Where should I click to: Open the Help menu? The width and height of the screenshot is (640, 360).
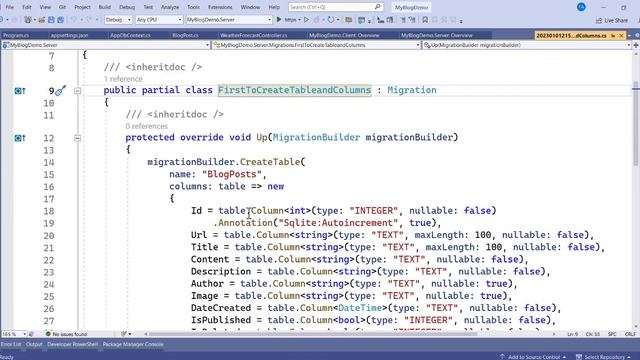click(274, 7)
